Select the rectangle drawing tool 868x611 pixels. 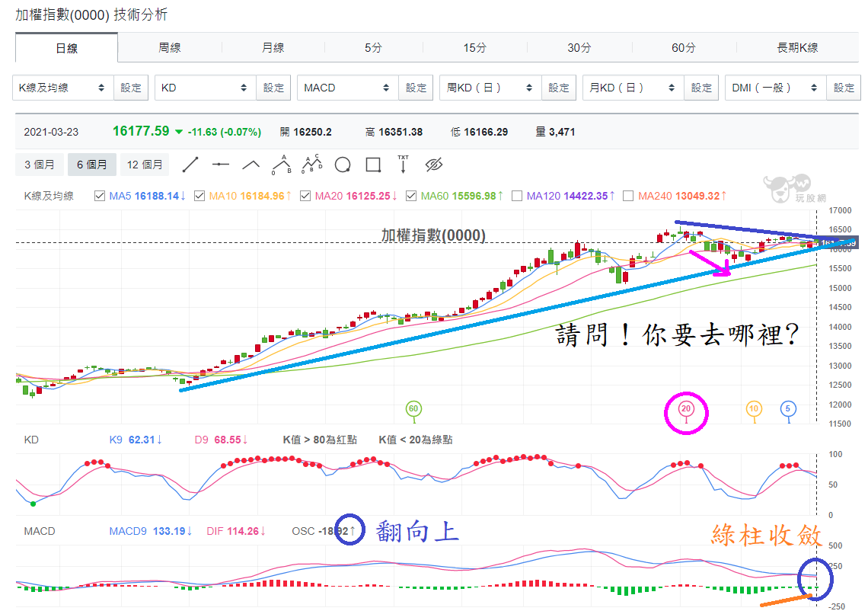[373, 165]
